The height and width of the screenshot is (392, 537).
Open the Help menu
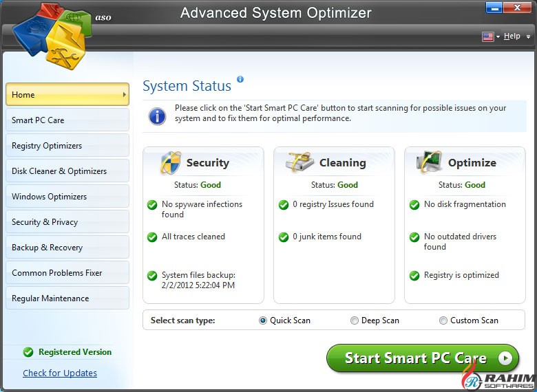point(512,36)
